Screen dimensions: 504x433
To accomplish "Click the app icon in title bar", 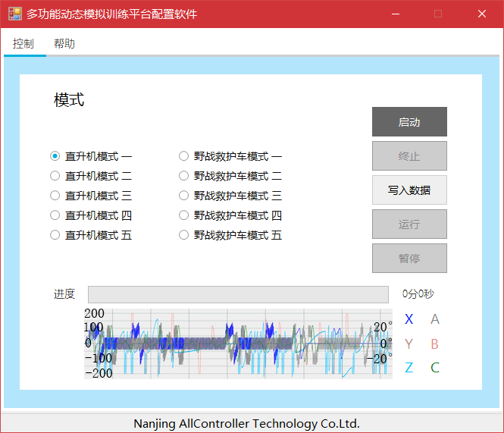I will click(x=14, y=14).
